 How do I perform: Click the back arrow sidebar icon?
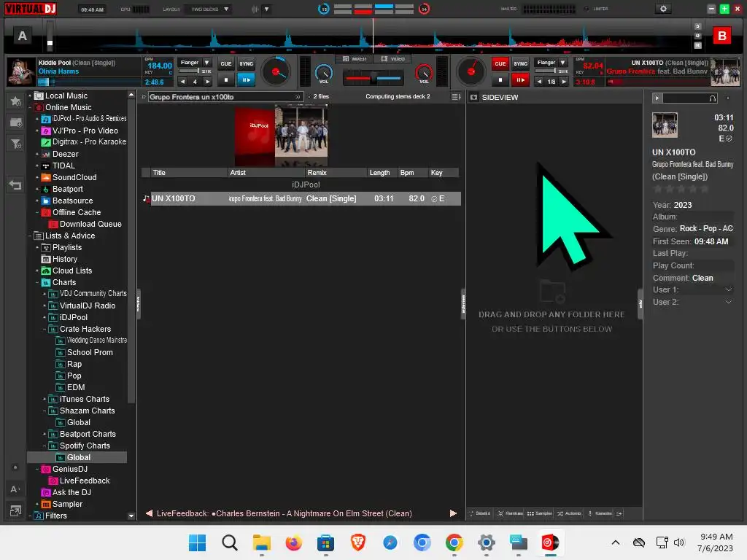pyautogui.click(x=15, y=184)
